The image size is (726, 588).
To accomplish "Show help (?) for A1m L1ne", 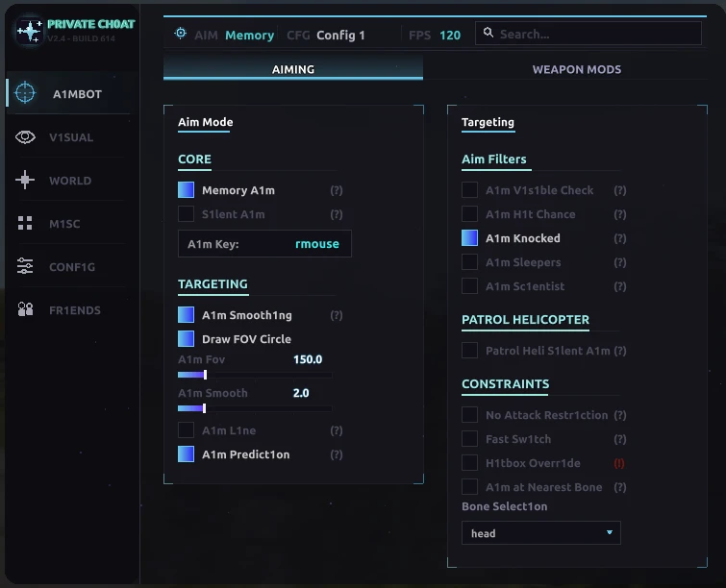I will pyautogui.click(x=337, y=430).
